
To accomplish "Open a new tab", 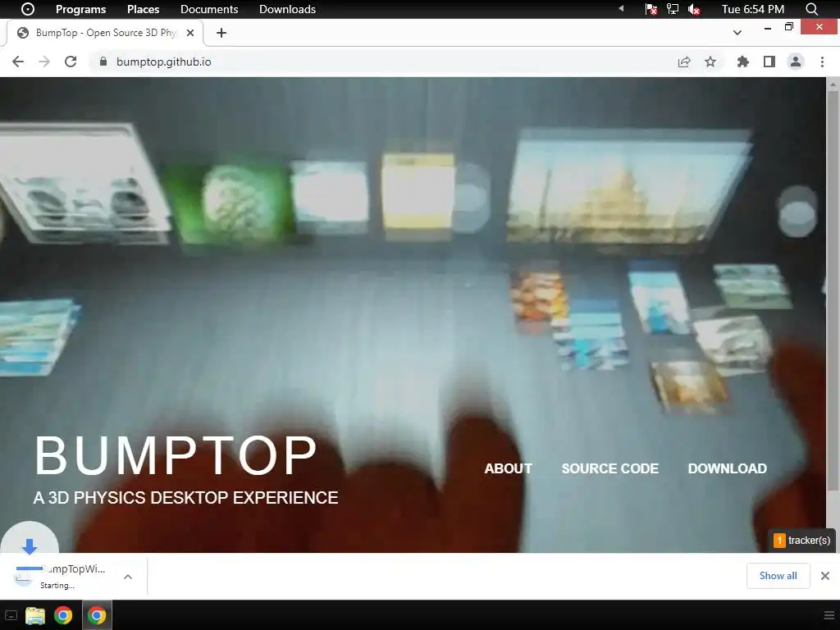I will 221,33.
